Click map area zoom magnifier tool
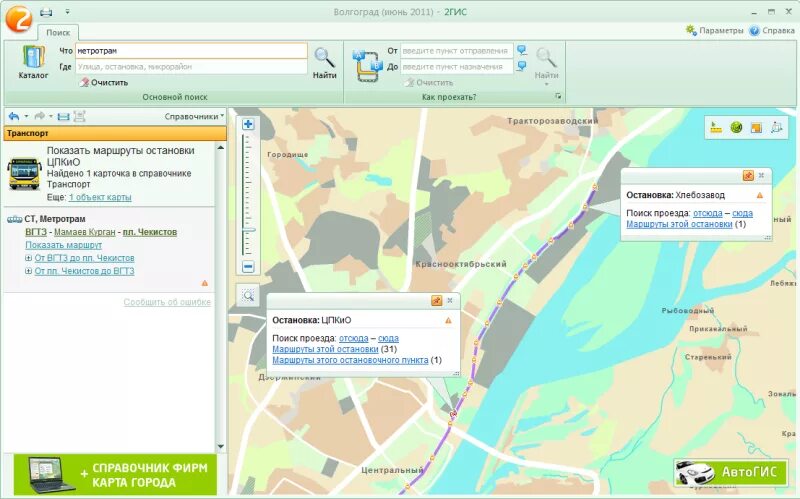This screenshot has height=499, width=800. (x=248, y=295)
